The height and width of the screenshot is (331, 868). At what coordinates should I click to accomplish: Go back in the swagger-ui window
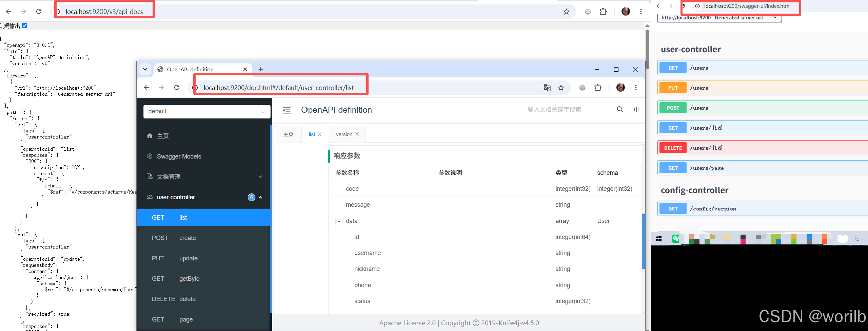[658, 6]
